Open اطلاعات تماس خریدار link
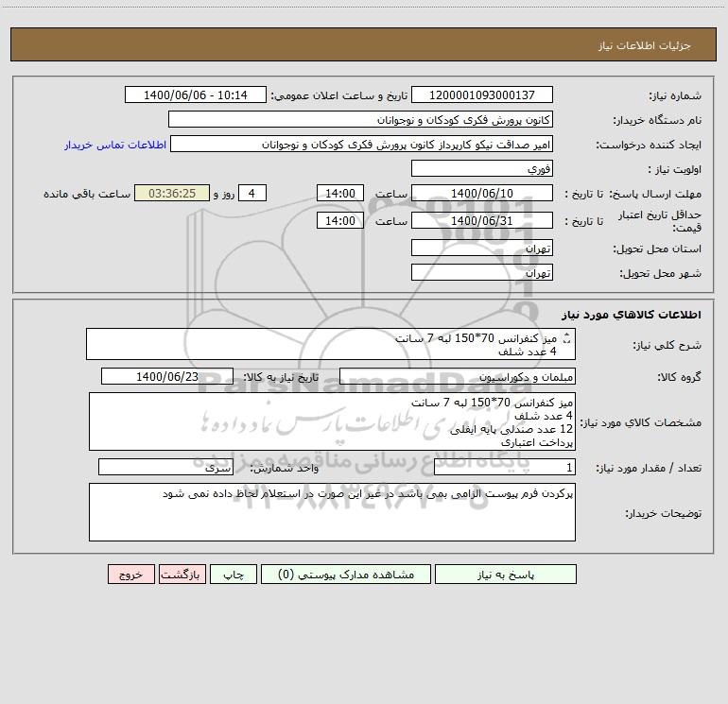This screenshot has width=728, height=704. click(x=115, y=145)
